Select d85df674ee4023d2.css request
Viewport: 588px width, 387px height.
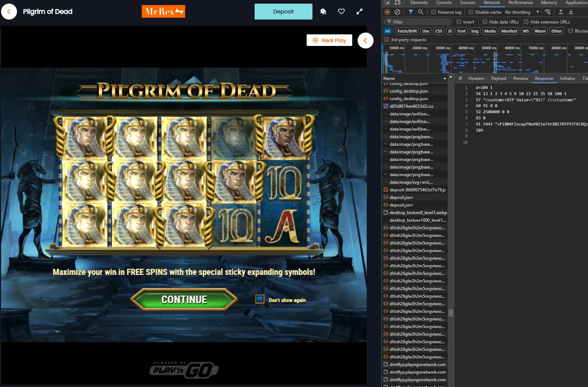click(x=415, y=106)
